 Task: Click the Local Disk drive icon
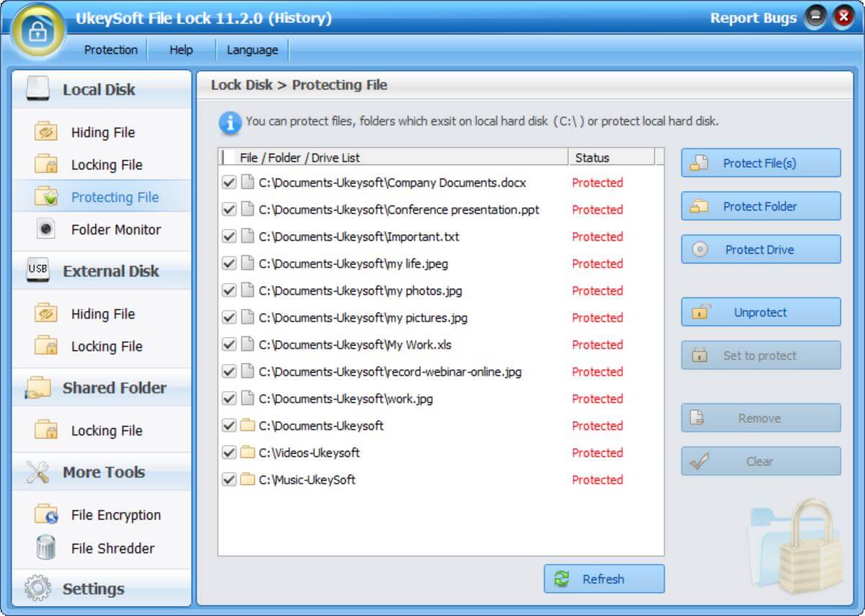(x=37, y=89)
